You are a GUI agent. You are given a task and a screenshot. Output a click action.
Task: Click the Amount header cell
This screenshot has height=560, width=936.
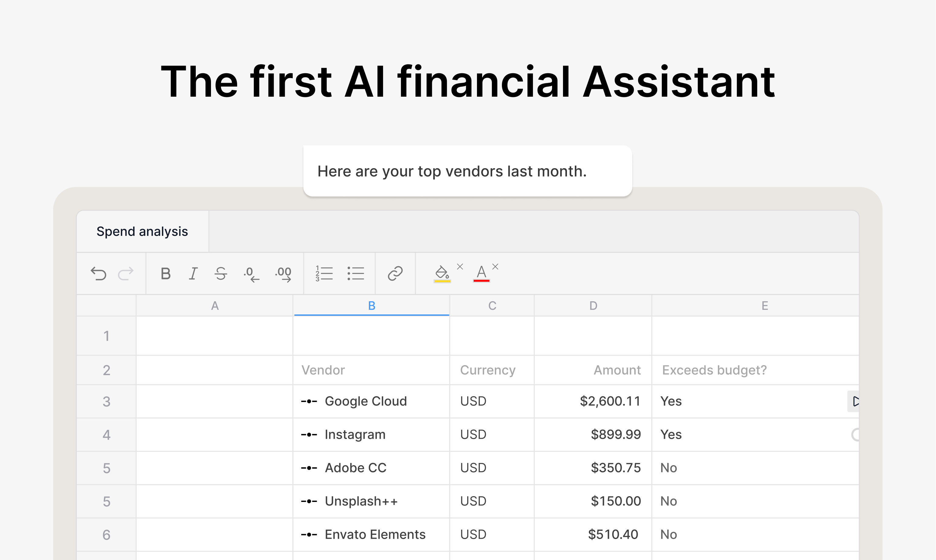tap(593, 370)
